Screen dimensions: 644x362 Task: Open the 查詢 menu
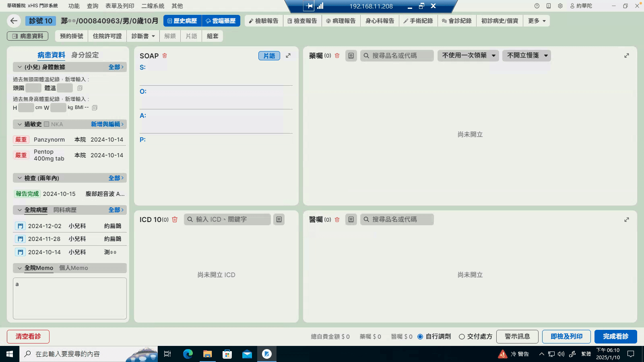tap(93, 6)
